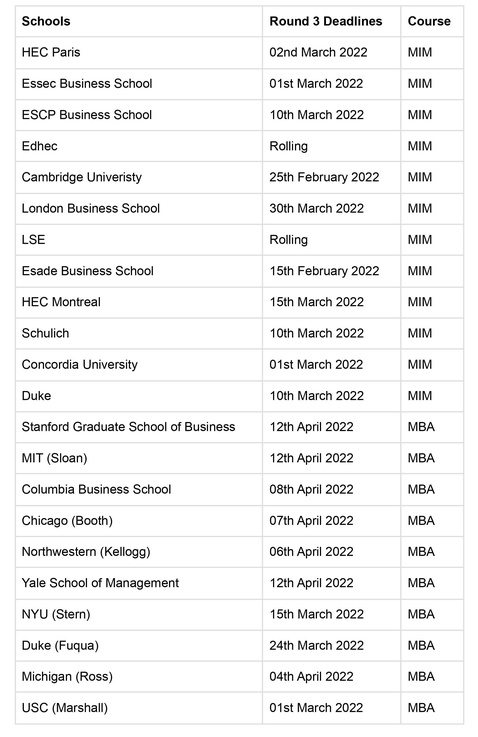Viewport: 478px width, 737px height.
Task: Click the ESCP Business School row name
Action: pyautogui.click(x=87, y=115)
